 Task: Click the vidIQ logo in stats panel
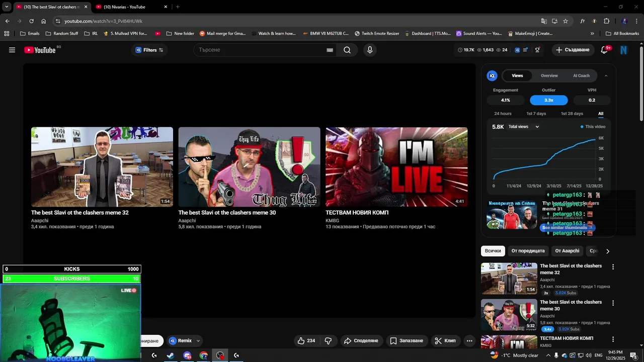tap(492, 75)
